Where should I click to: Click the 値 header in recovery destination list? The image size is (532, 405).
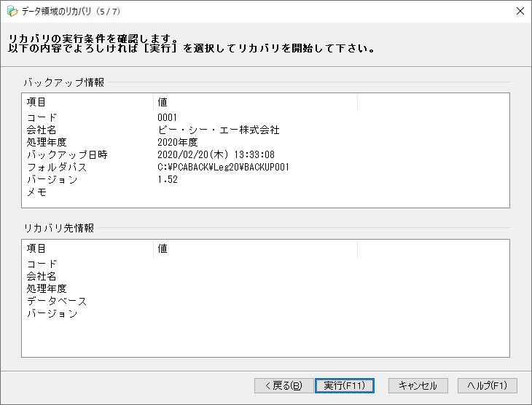[x=255, y=248]
